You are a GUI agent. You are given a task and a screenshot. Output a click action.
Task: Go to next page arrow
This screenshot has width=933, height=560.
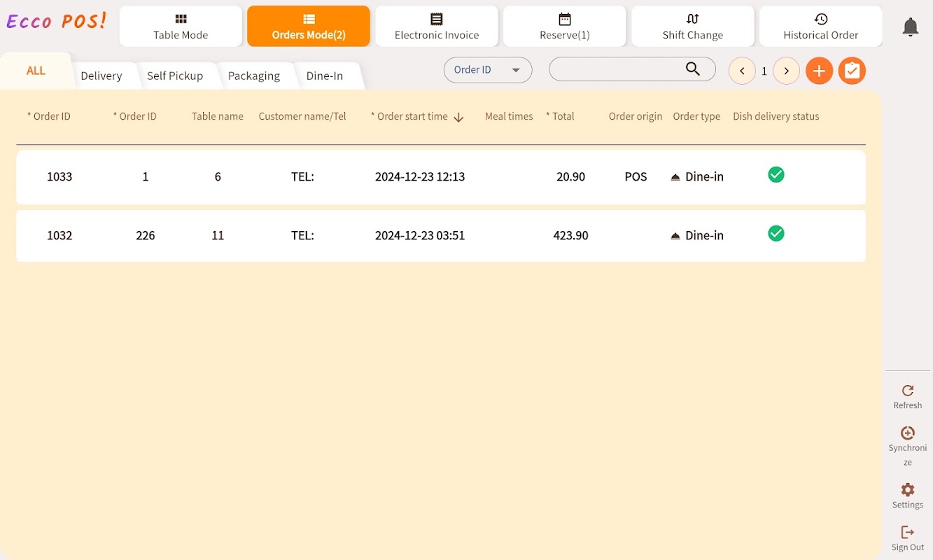point(787,71)
